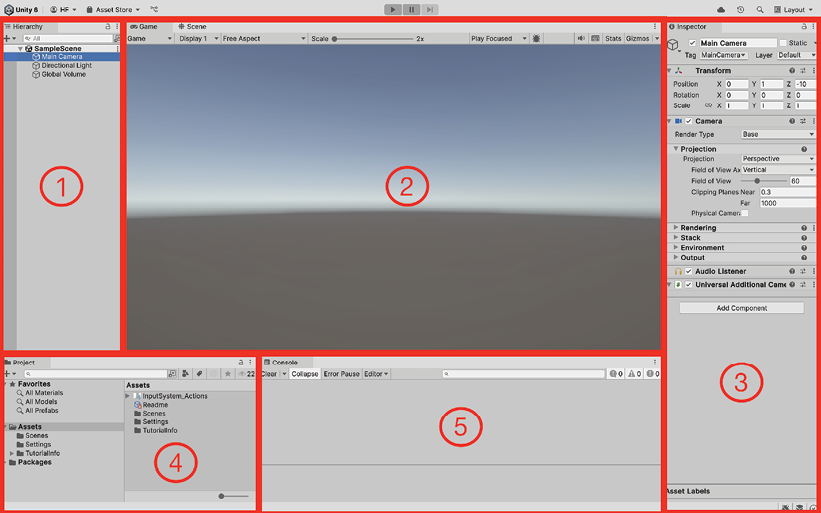821x513 pixels.
Task: Click the Game view Scale slider
Action: tap(373, 39)
